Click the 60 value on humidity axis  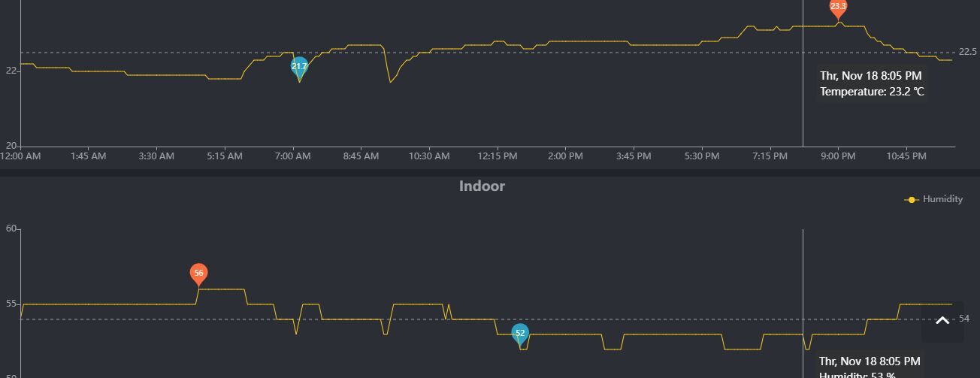tap(11, 228)
